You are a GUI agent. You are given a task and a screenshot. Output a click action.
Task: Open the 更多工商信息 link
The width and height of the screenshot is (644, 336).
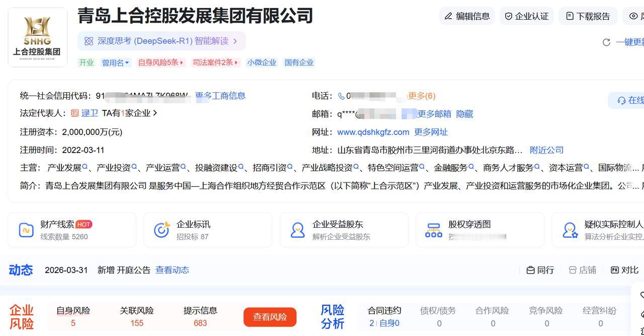point(220,95)
